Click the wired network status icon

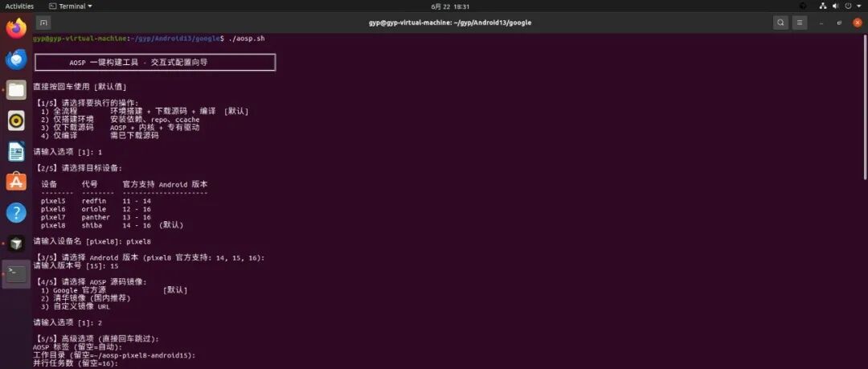pos(823,6)
